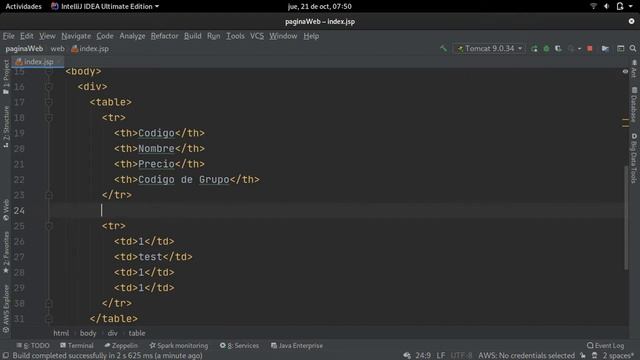
Task: Open Search Everywhere magnifier
Action: pyautogui.click(x=633, y=49)
